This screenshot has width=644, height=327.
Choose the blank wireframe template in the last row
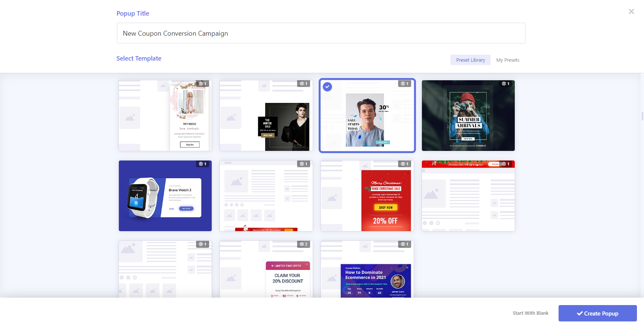165,269
